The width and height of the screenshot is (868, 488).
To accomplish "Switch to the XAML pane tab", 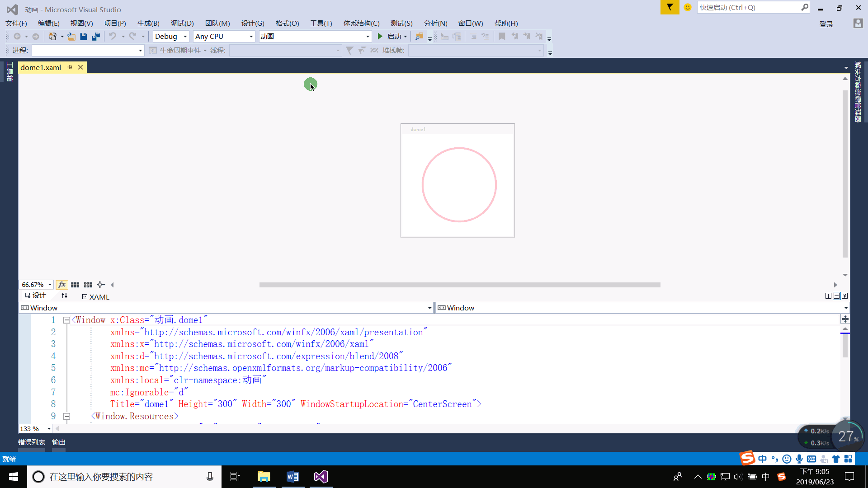I will tap(96, 297).
